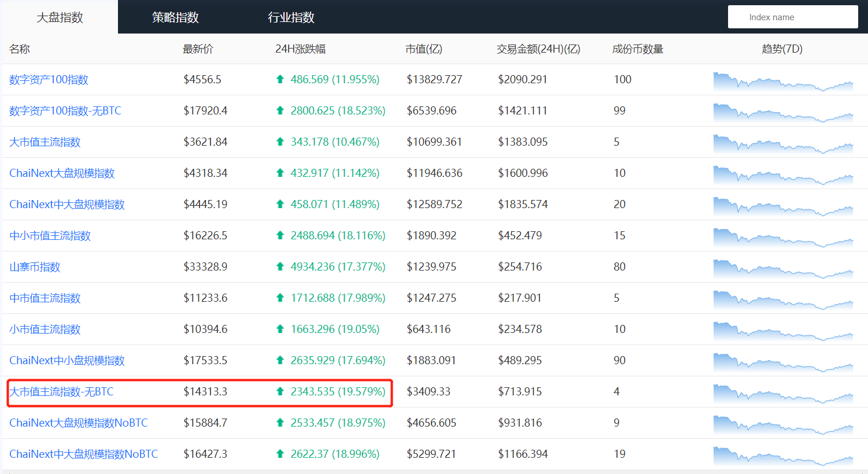Select the market cap value $643.116

tap(429, 329)
